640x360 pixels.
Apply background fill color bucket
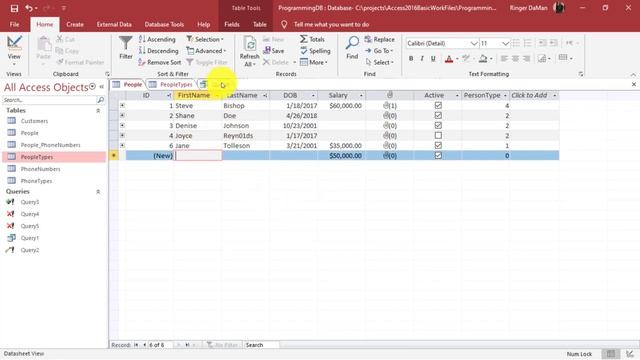483,59
